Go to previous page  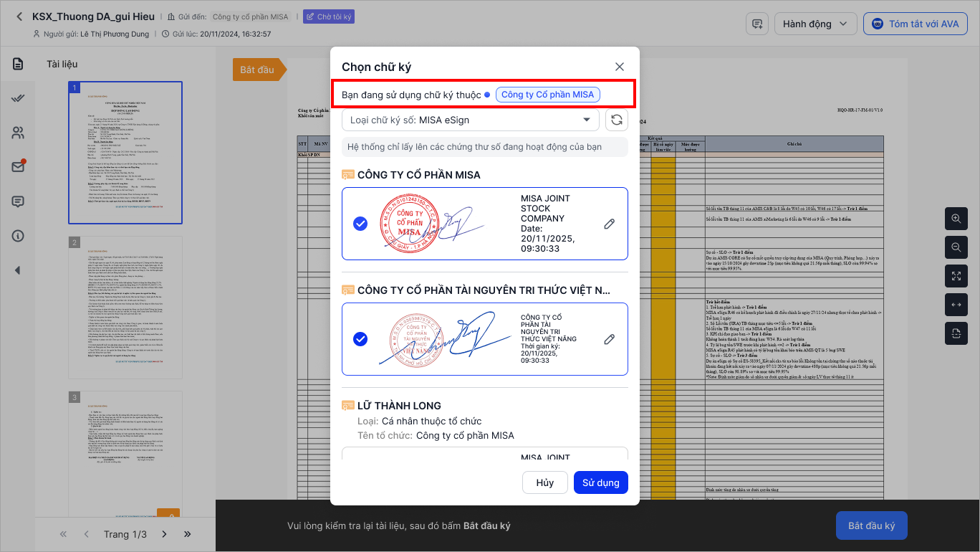tap(87, 534)
